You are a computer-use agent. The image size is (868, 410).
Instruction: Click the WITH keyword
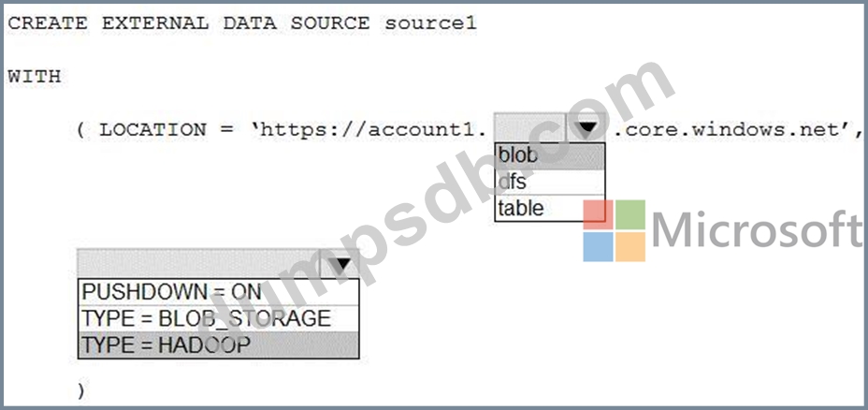click(34, 77)
